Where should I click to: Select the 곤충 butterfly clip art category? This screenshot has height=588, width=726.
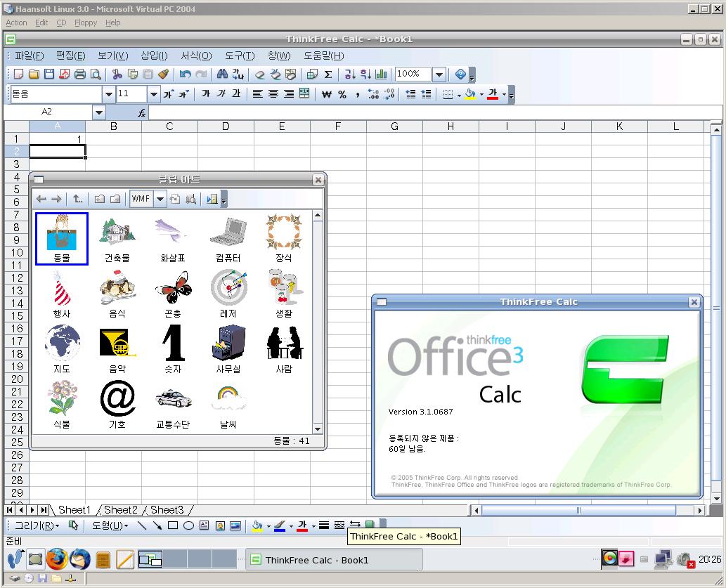(173, 294)
